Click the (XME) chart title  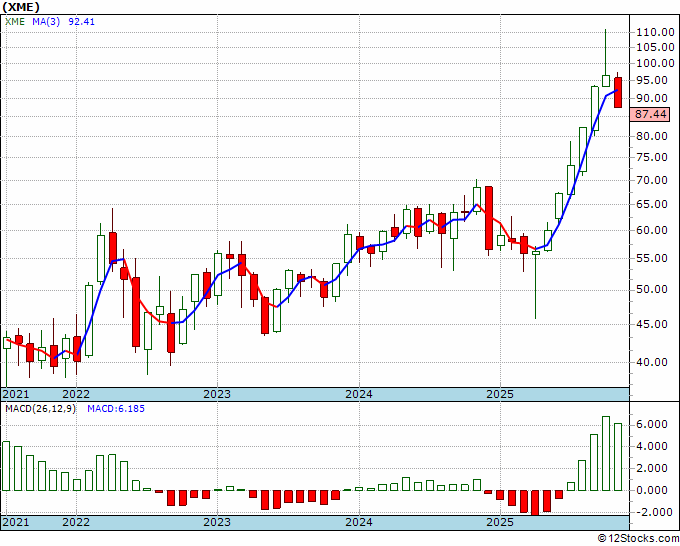coord(21,7)
